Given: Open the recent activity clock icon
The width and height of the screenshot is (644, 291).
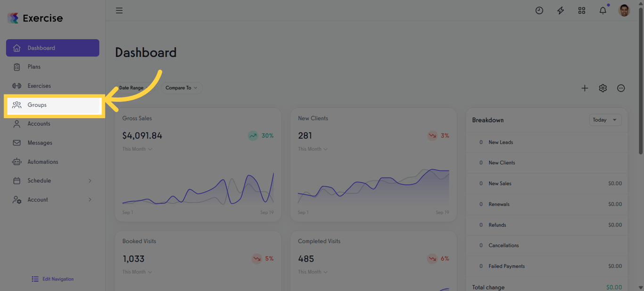Looking at the screenshot, I should coord(539,10).
